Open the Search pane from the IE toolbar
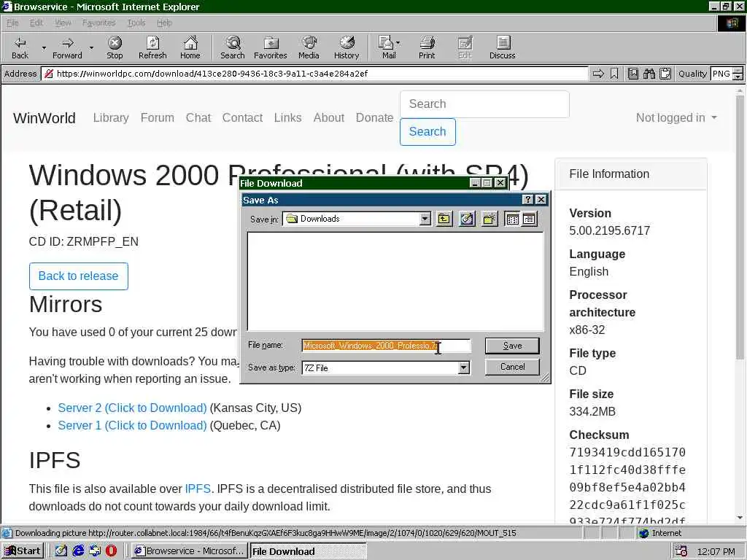747x560 pixels. 233,47
